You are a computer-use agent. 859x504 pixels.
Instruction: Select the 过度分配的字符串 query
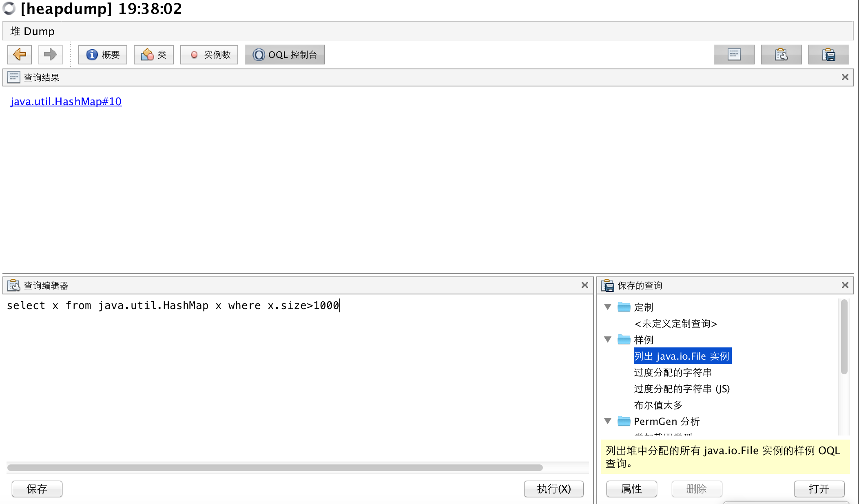coord(673,372)
